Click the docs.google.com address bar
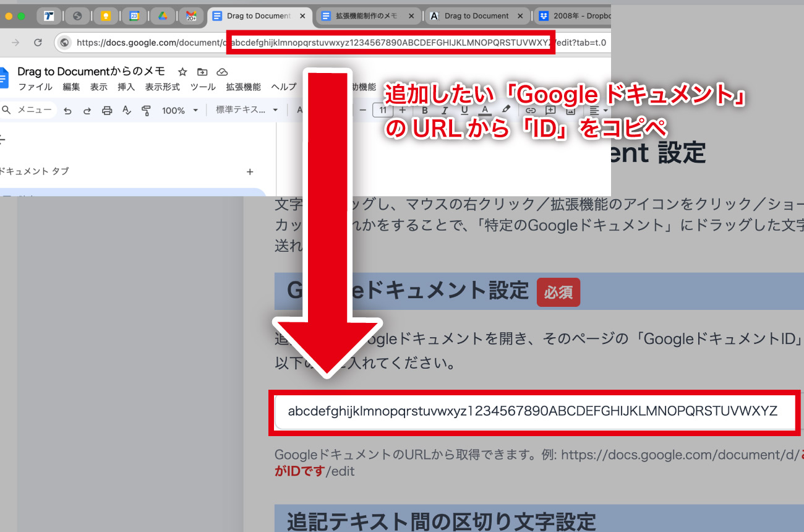 point(334,43)
